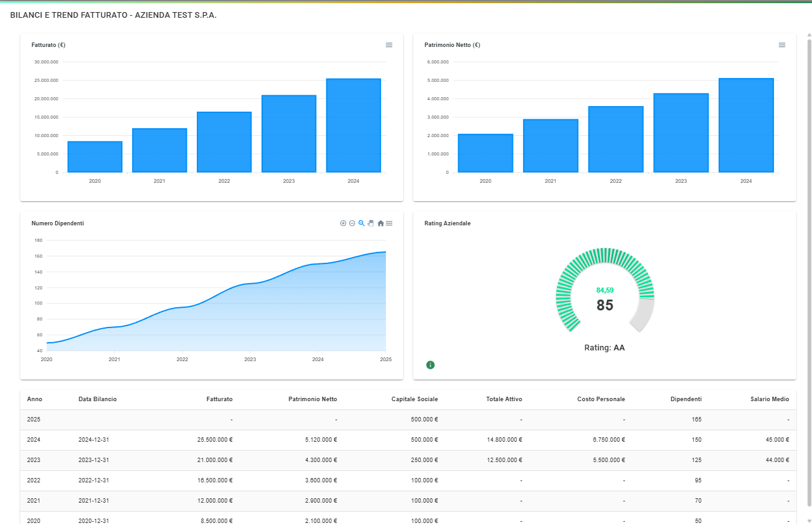This screenshot has height=530, width=812.
Task: Open the Numero Dipendenti chart options menu
Action: (389, 223)
